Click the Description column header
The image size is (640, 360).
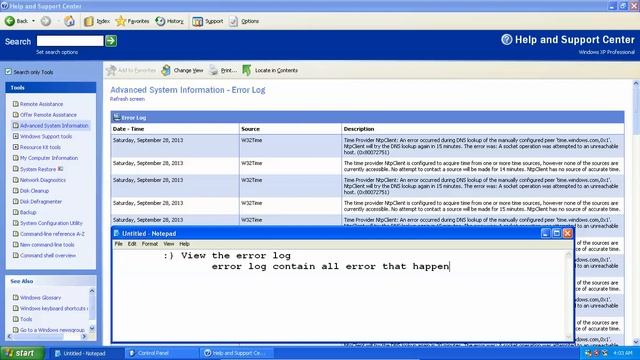click(359, 129)
